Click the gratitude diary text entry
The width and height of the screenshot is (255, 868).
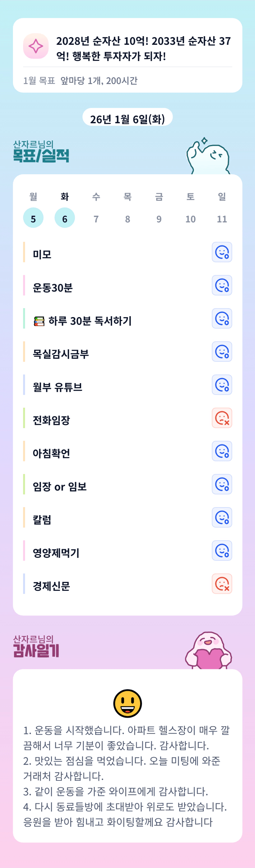click(127, 776)
